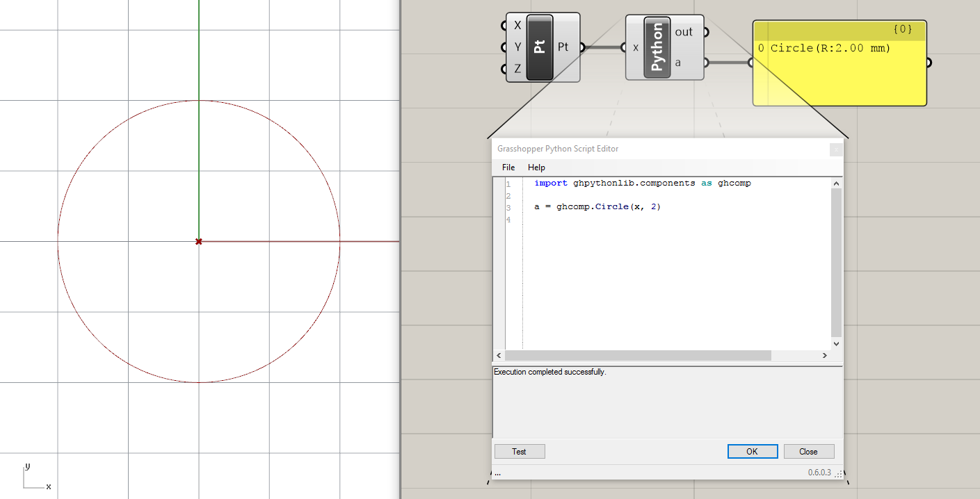Viewport: 980px width, 499px height.
Task: Open the File menu in the script editor
Action: 508,167
